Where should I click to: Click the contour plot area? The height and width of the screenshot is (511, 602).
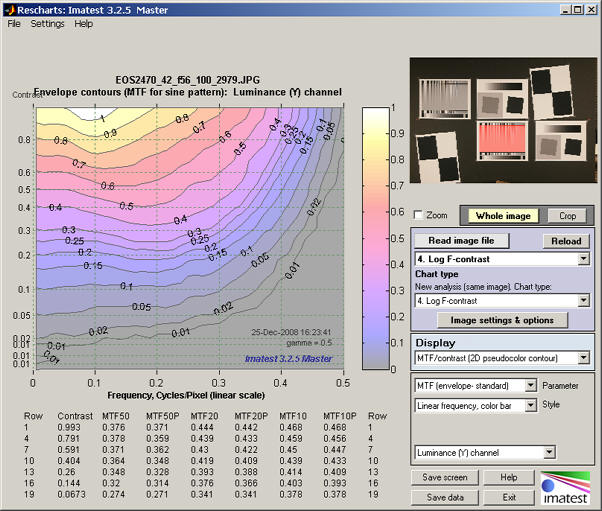click(x=190, y=238)
